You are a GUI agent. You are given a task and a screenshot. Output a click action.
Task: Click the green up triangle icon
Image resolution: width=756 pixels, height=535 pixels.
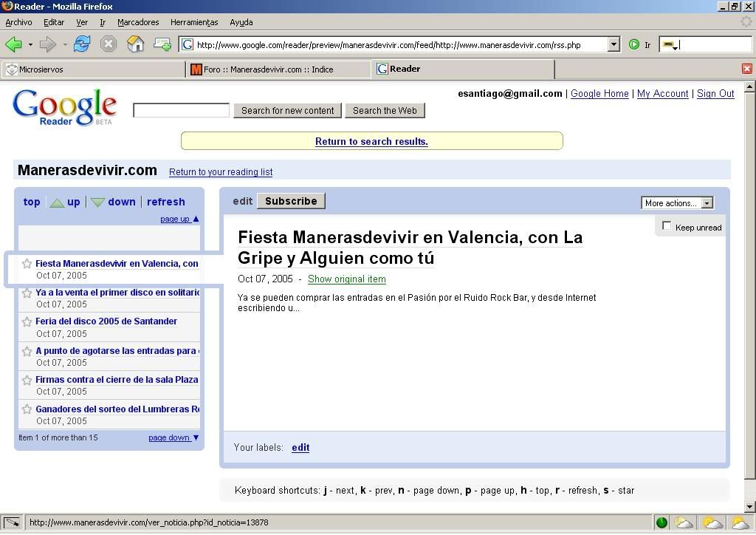pyautogui.click(x=57, y=202)
